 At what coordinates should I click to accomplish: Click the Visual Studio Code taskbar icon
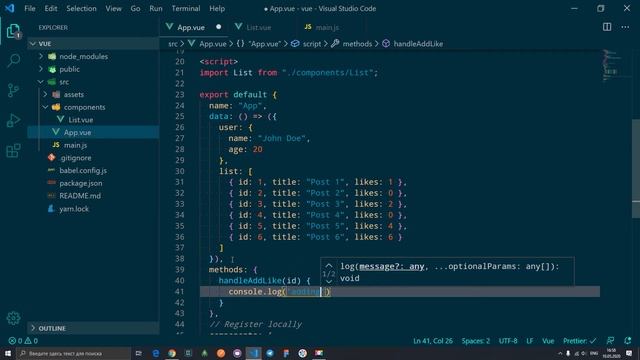[253, 353]
